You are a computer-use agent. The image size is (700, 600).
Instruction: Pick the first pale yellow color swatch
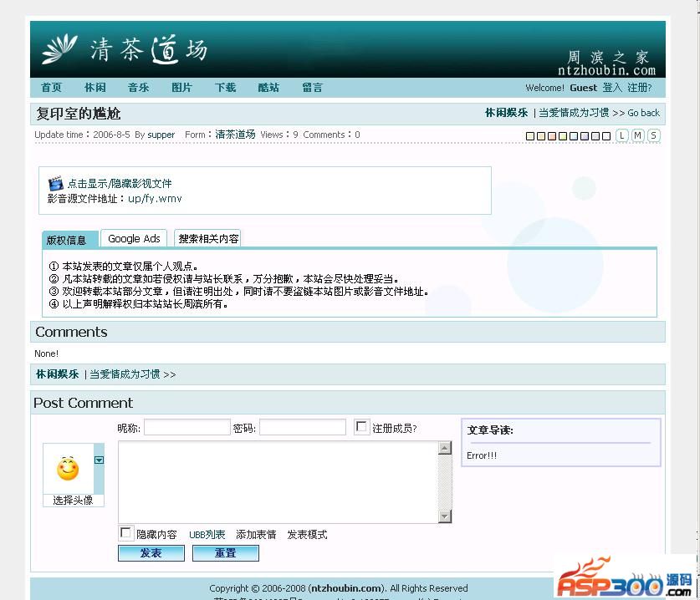pyautogui.click(x=530, y=136)
